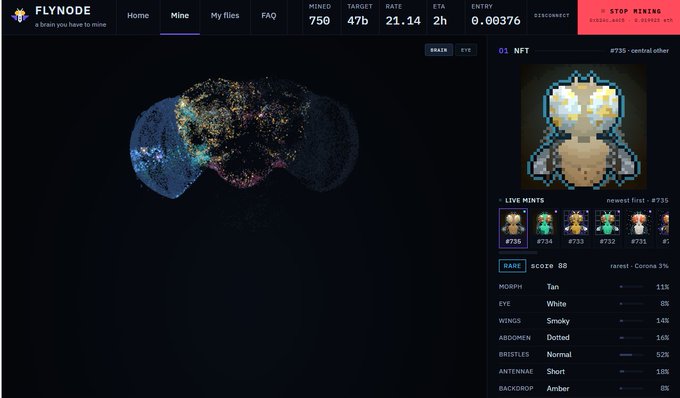
Task: Click the ABDOMEN 16% rarity bar
Action: click(631, 338)
